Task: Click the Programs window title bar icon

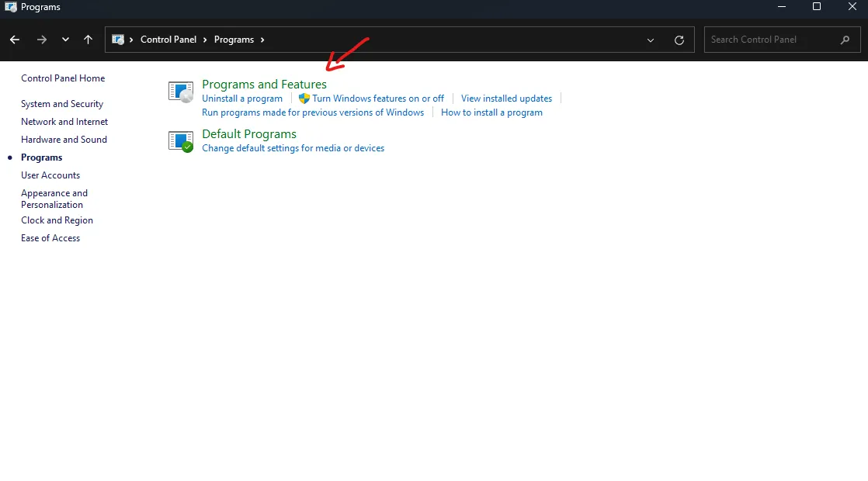Action: [x=11, y=7]
